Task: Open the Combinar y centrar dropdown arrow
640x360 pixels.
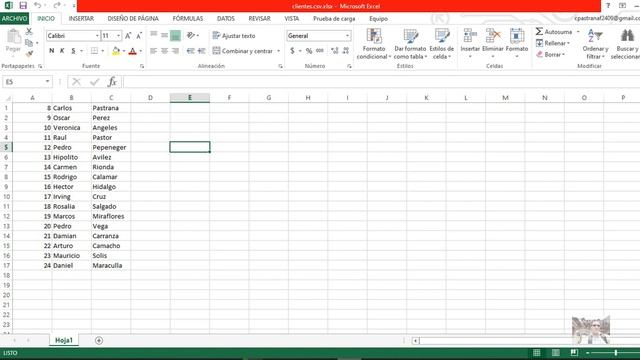Action: coord(279,51)
